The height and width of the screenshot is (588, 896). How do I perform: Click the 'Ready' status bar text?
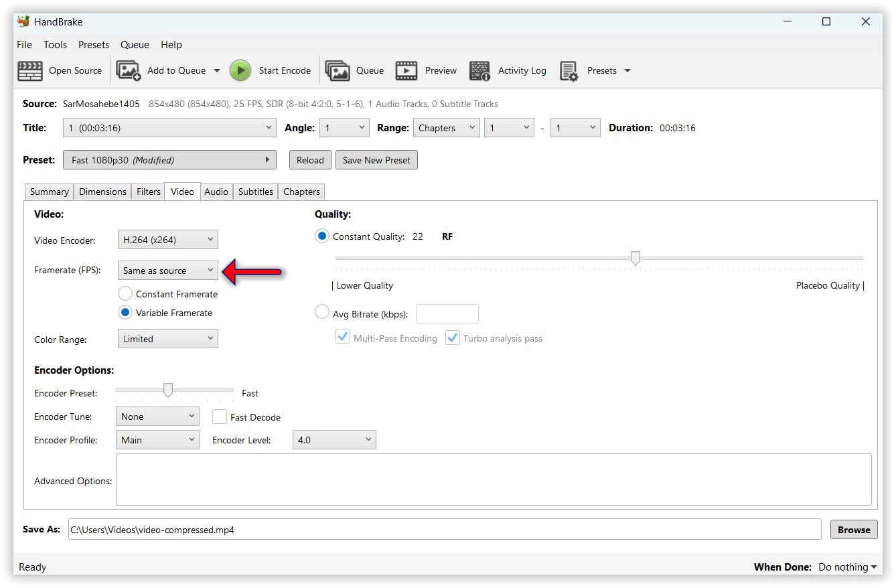click(x=32, y=567)
